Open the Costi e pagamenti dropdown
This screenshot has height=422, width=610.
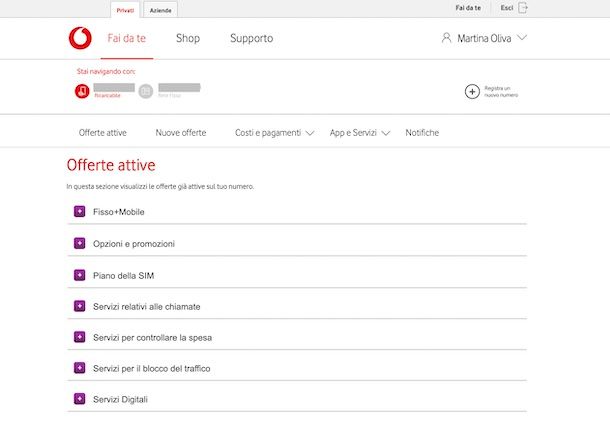274,133
